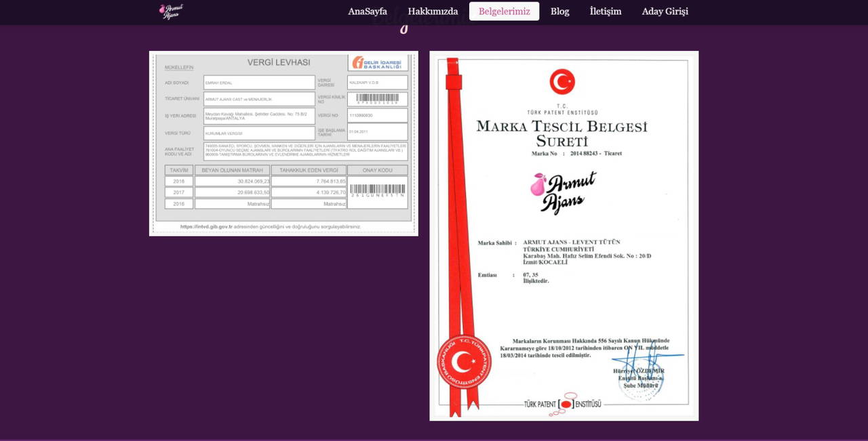Navigate to the İletişim page
Screen dimensions: 868x441
tap(605, 12)
